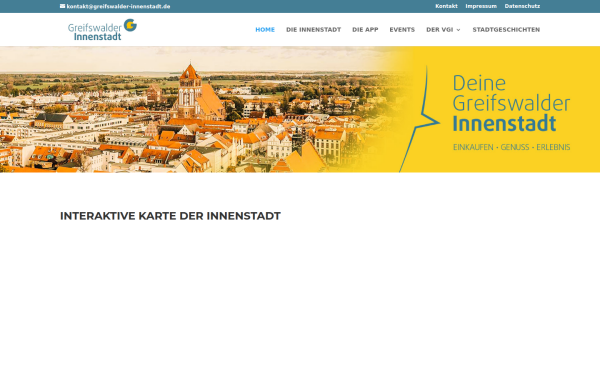Open the HOME menu item
The width and height of the screenshot is (600, 375).
(x=265, y=29)
